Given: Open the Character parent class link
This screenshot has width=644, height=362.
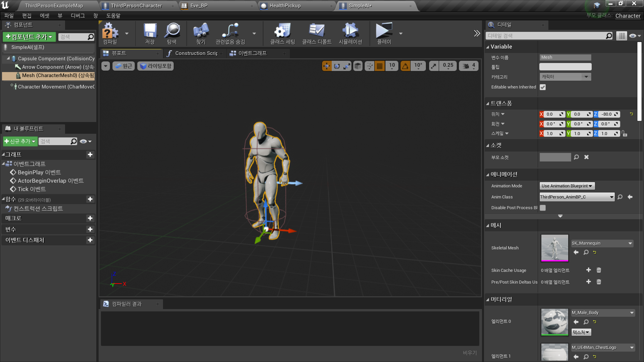Looking at the screenshot, I should pyautogui.click(x=628, y=16).
